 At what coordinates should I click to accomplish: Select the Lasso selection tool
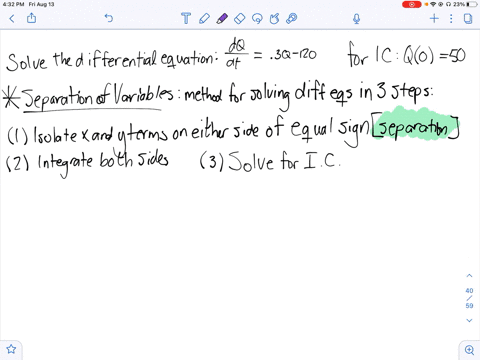pos(257,18)
